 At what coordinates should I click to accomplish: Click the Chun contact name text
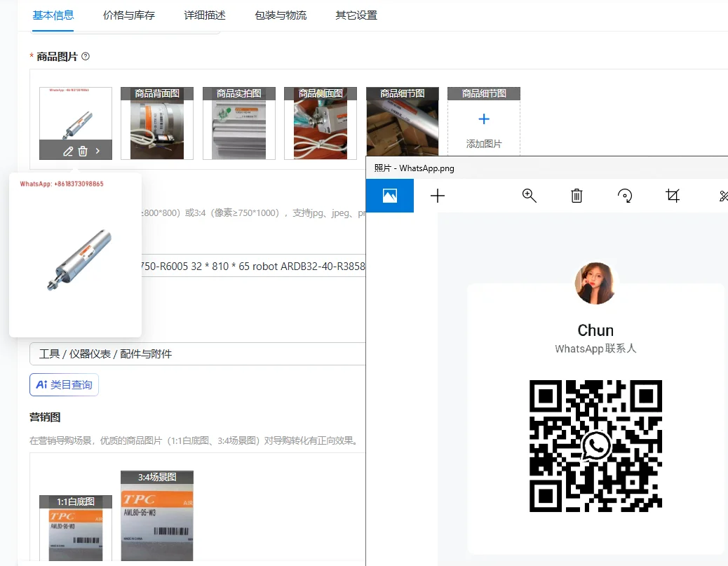point(595,330)
